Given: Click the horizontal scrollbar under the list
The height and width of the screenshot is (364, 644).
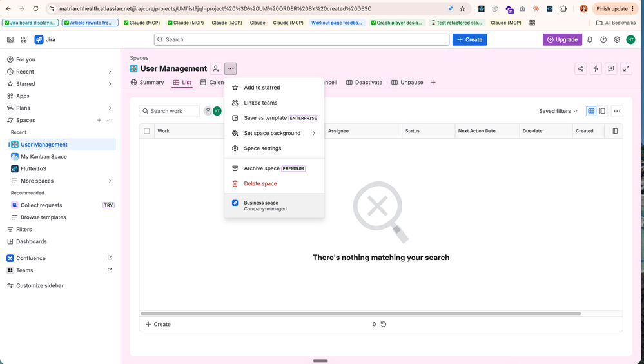Looking at the screenshot, I should pos(360,314).
